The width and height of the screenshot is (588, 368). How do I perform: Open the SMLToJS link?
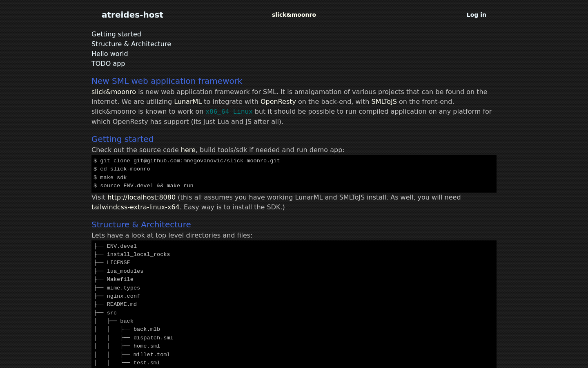tap(384, 101)
